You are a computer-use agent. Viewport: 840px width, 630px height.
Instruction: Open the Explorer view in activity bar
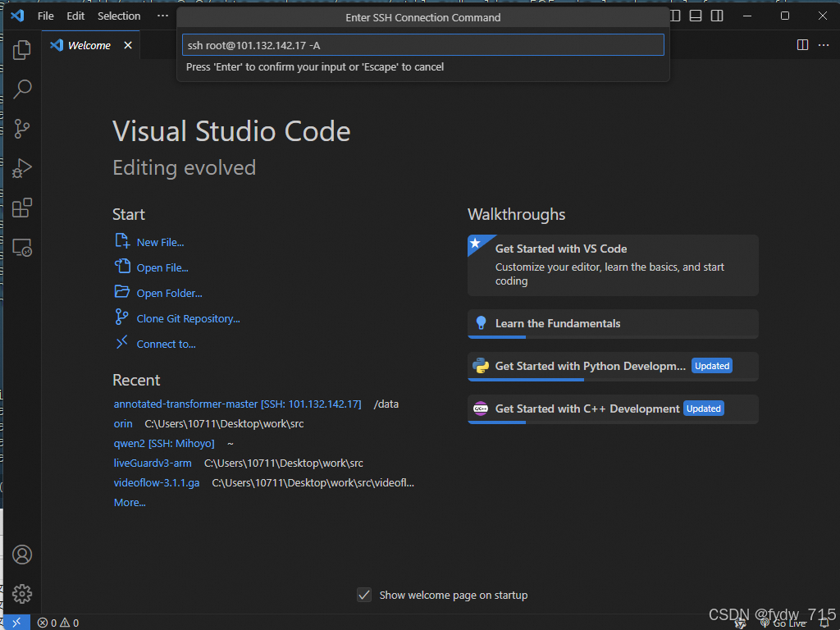click(x=22, y=50)
